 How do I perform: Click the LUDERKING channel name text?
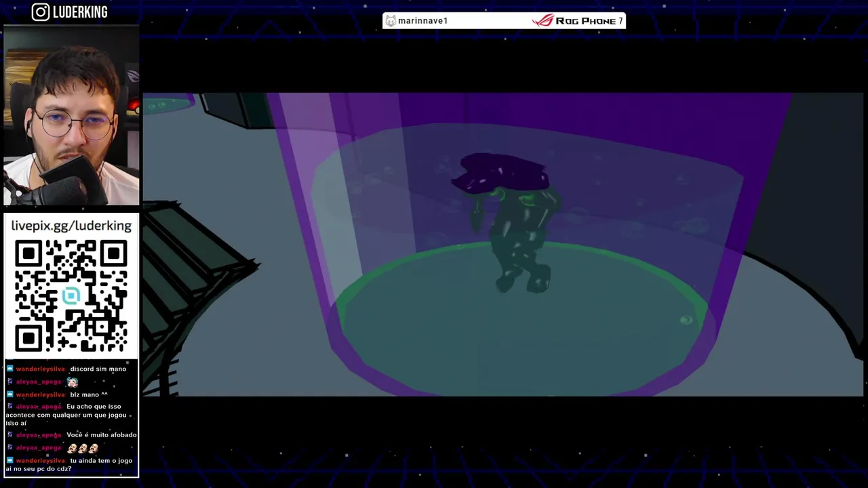(x=80, y=12)
